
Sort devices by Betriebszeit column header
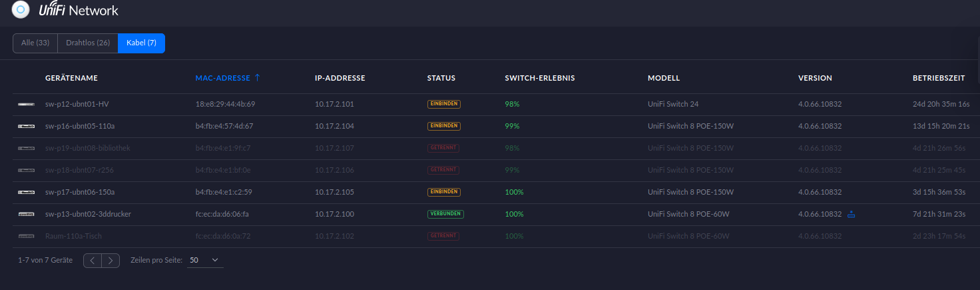pyautogui.click(x=938, y=78)
